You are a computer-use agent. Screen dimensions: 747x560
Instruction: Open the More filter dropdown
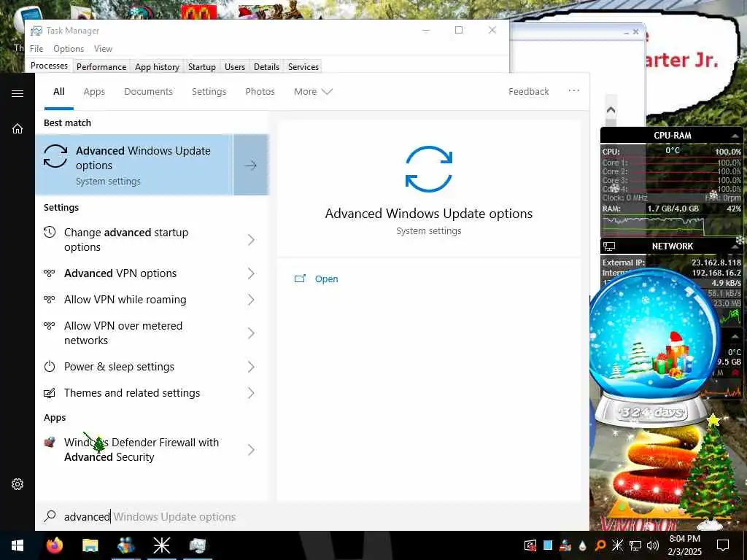tap(312, 91)
